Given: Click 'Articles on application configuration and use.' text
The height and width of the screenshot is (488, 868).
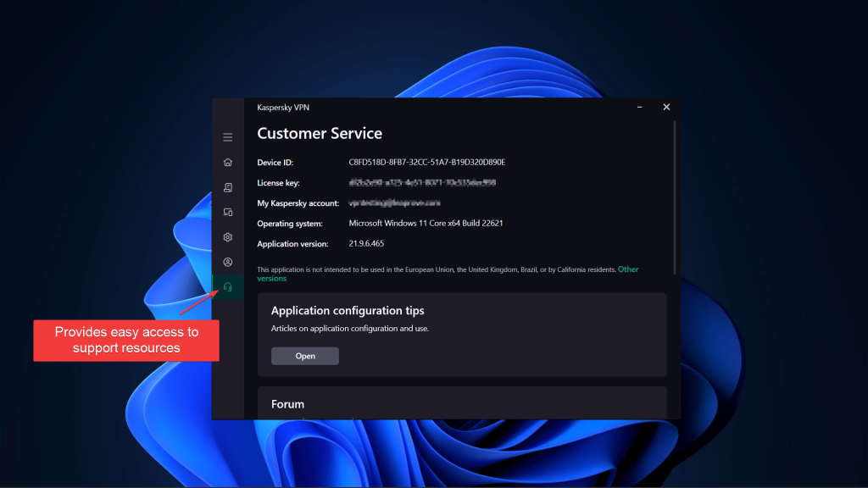Looking at the screenshot, I should click(x=350, y=328).
